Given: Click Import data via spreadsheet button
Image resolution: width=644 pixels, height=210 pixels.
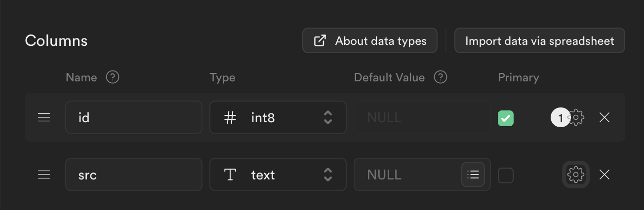Looking at the screenshot, I should coord(539,41).
